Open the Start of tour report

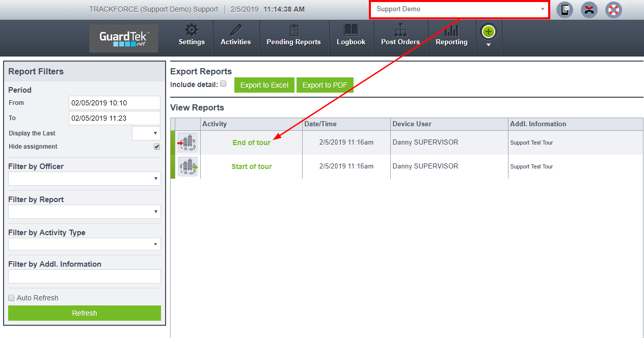click(x=251, y=166)
